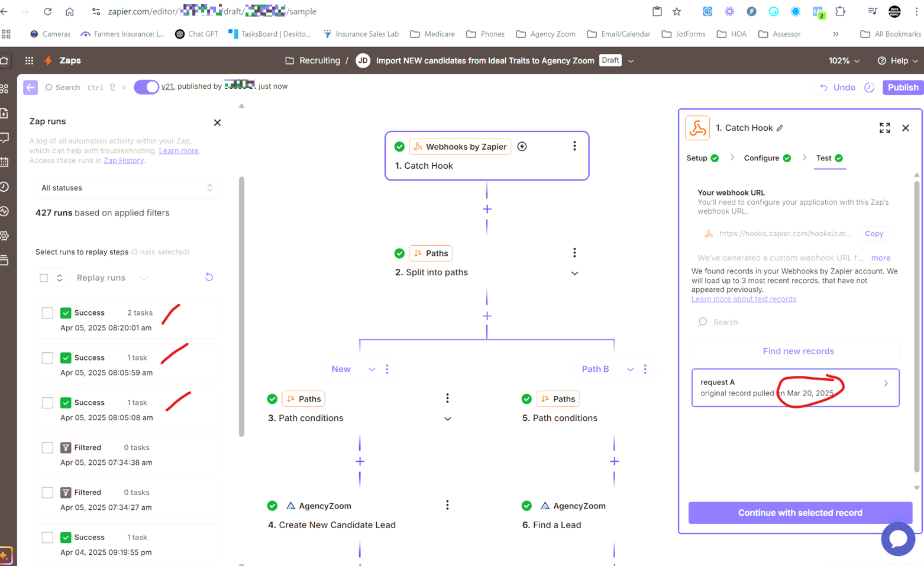Click the Search field in records panel

[796, 322]
